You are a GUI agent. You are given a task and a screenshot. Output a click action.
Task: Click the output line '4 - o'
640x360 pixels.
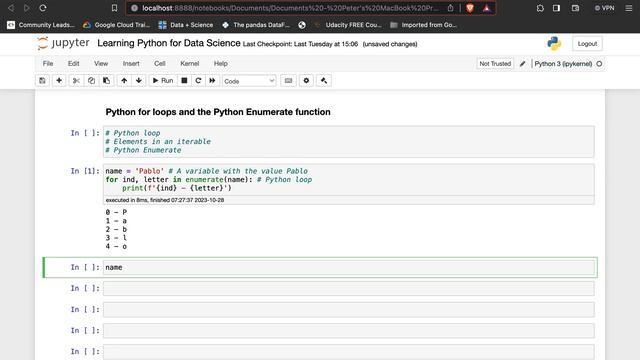116,247
